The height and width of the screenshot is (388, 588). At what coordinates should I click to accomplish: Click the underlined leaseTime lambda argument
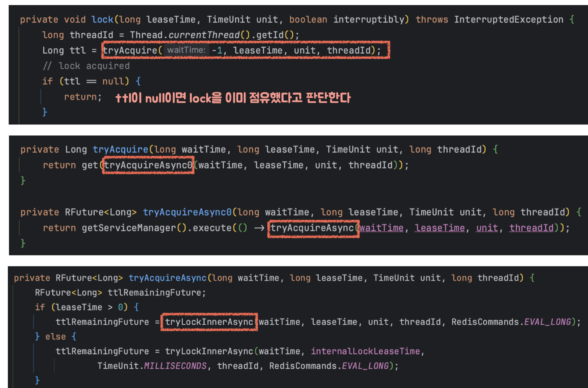click(x=440, y=228)
